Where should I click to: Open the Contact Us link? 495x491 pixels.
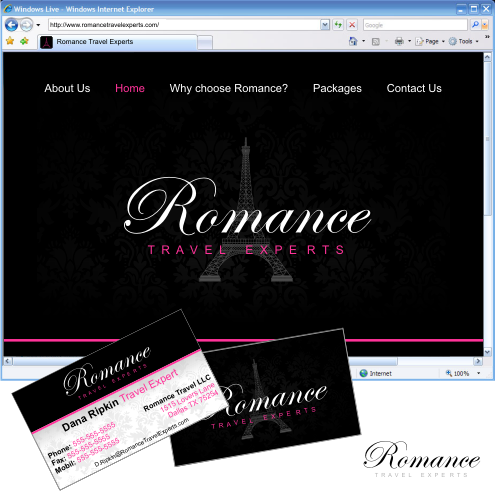coord(414,88)
